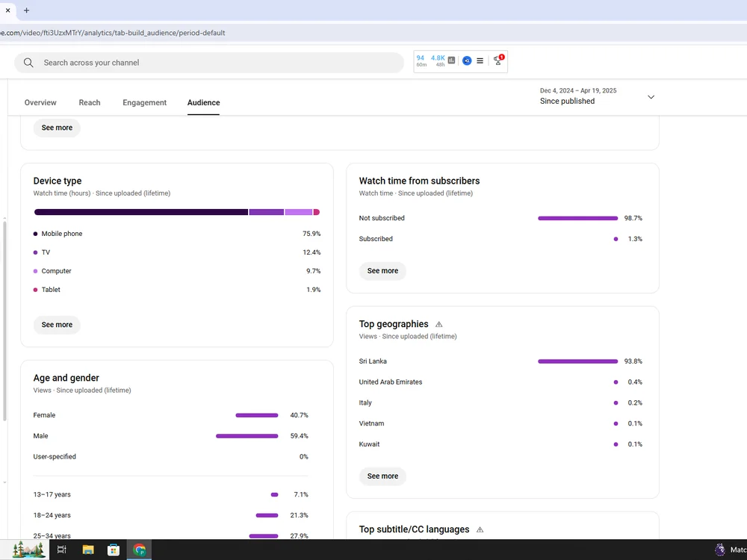The image size is (747, 560).
Task: Click the blue circular extension icon
Action: click(x=467, y=60)
